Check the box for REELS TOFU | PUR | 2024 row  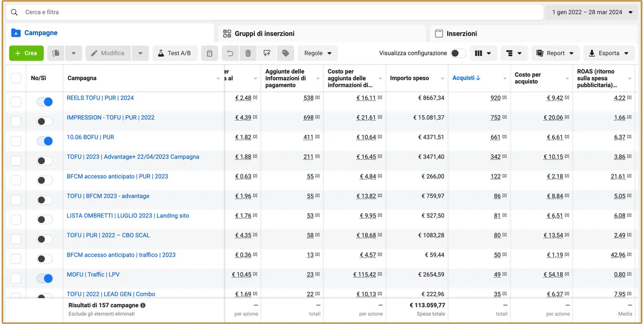tap(16, 102)
